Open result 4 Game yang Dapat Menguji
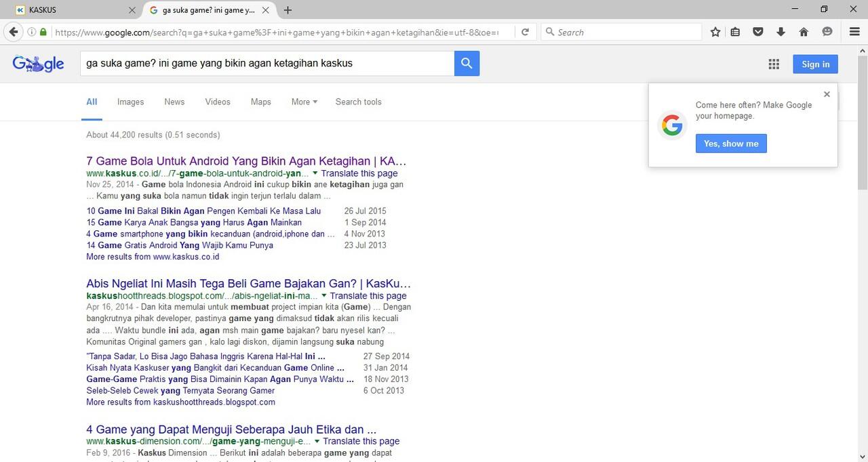The height and width of the screenshot is (462, 868). point(231,429)
